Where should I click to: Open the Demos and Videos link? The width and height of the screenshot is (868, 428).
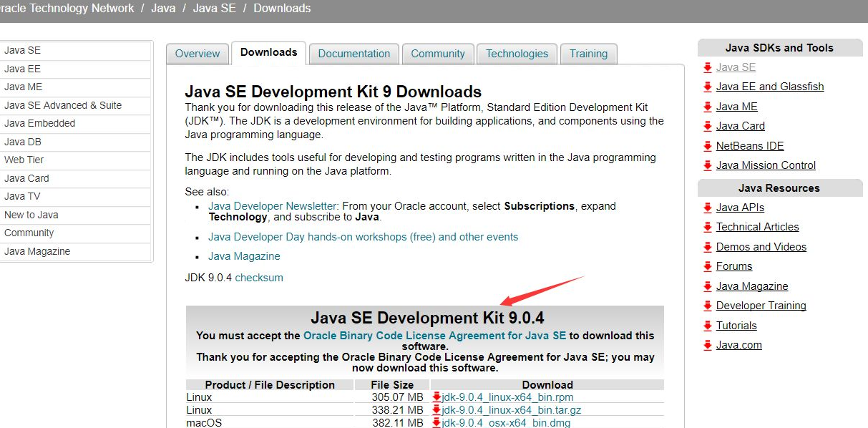pyautogui.click(x=761, y=247)
